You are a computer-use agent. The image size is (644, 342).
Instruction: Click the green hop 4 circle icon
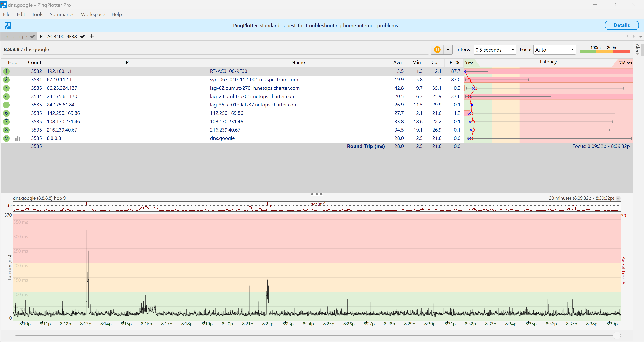point(6,96)
